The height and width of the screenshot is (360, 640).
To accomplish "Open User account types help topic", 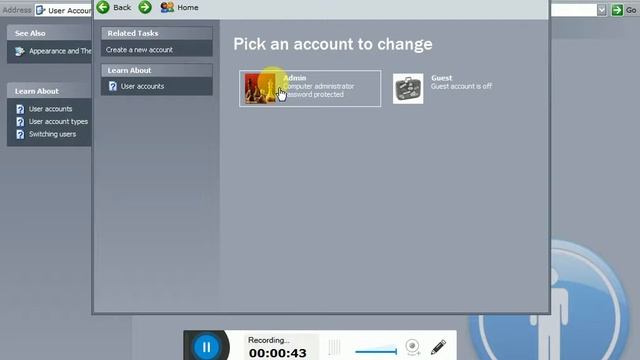I will [x=58, y=122].
